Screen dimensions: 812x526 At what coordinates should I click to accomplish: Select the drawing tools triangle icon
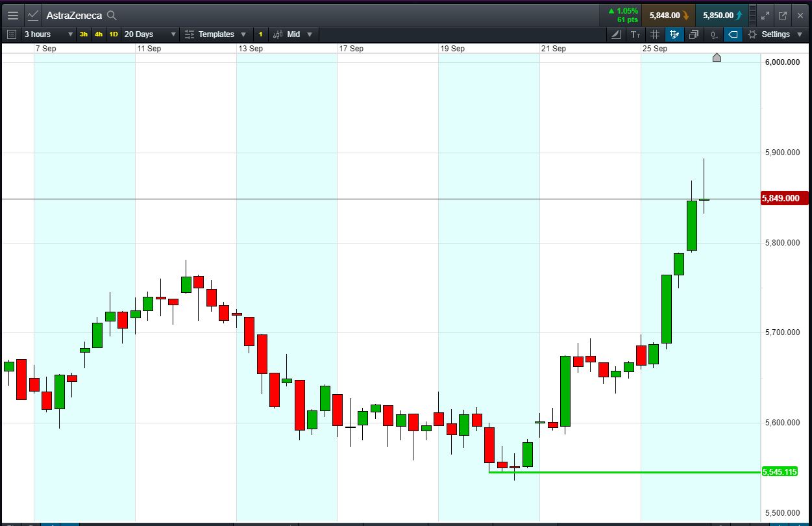point(615,34)
